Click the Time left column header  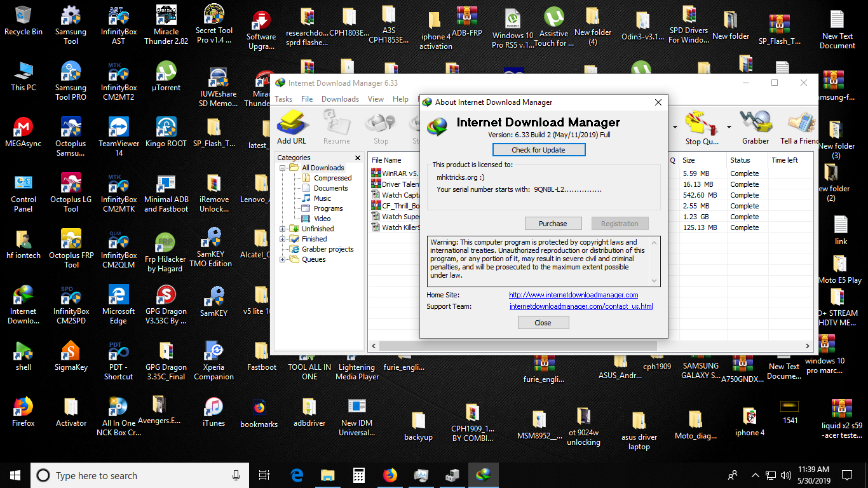[791, 160]
